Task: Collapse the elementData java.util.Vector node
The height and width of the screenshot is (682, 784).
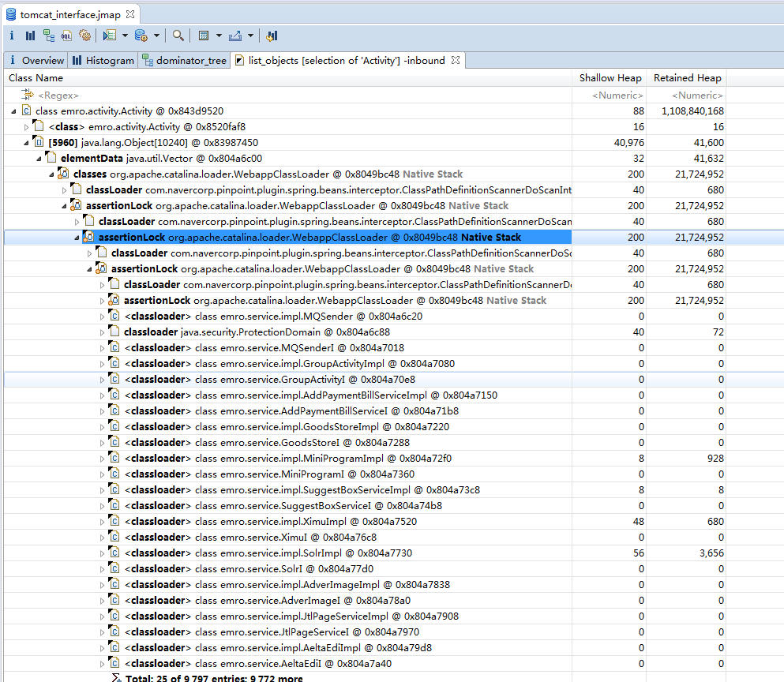Action: 39,158
